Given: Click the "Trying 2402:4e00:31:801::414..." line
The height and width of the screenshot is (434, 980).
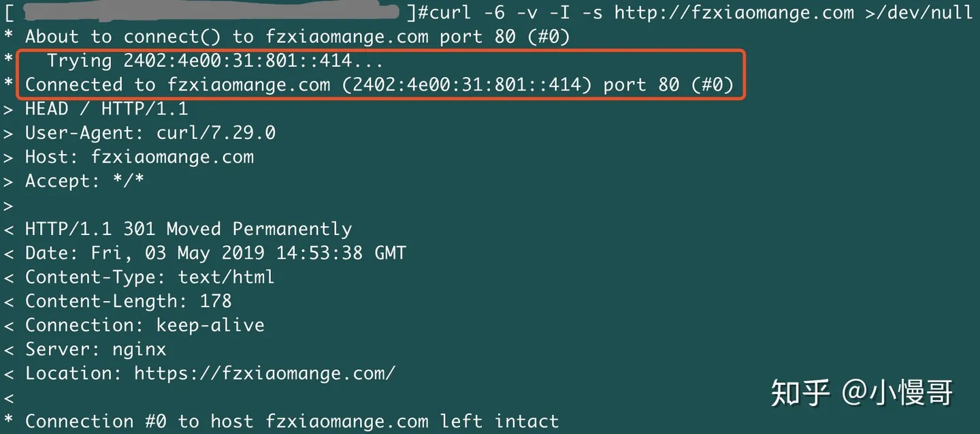Looking at the screenshot, I should point(214,61).
